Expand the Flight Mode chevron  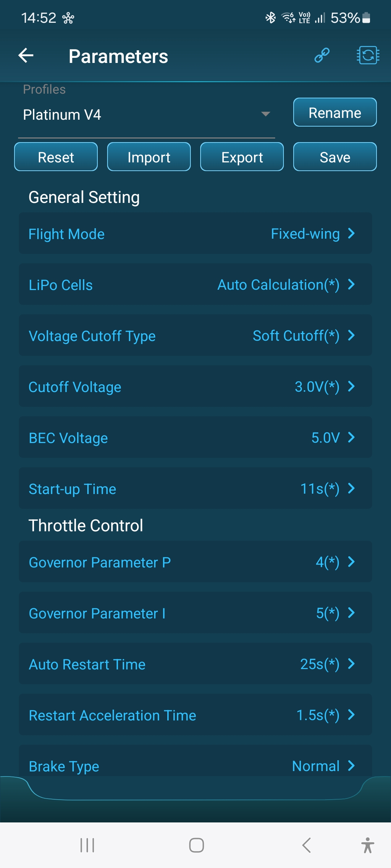(x=351, y=234)
